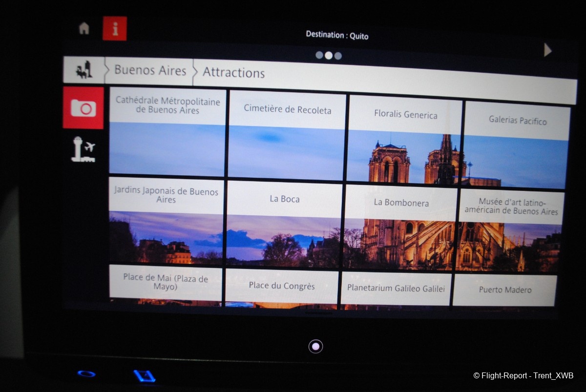Select the Puerto Madero tile
586x392 pixels.
pos(505,290)
